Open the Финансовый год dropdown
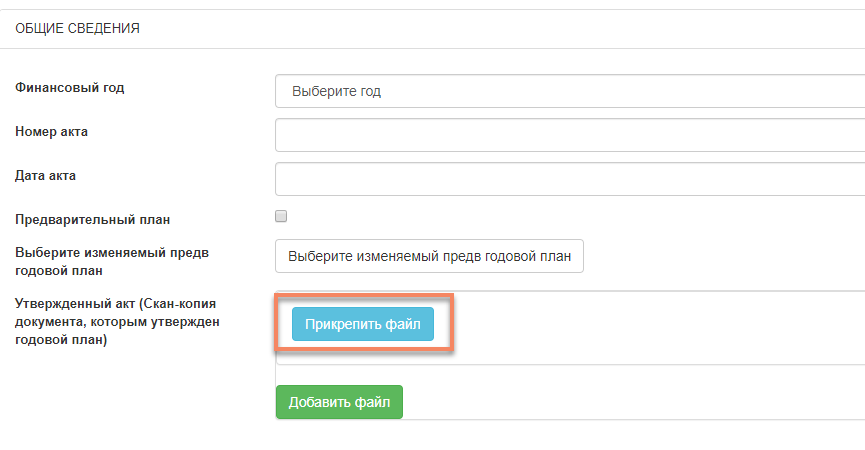Screen dimensions: 865x450 coord(570,91)
